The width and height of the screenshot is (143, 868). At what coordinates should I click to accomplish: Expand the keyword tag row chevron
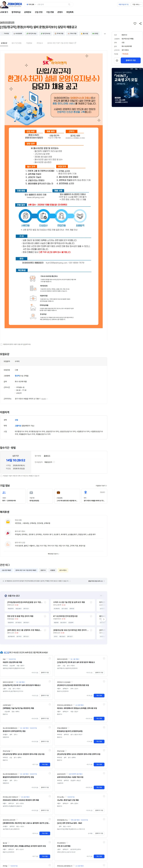tap(105, 34)
